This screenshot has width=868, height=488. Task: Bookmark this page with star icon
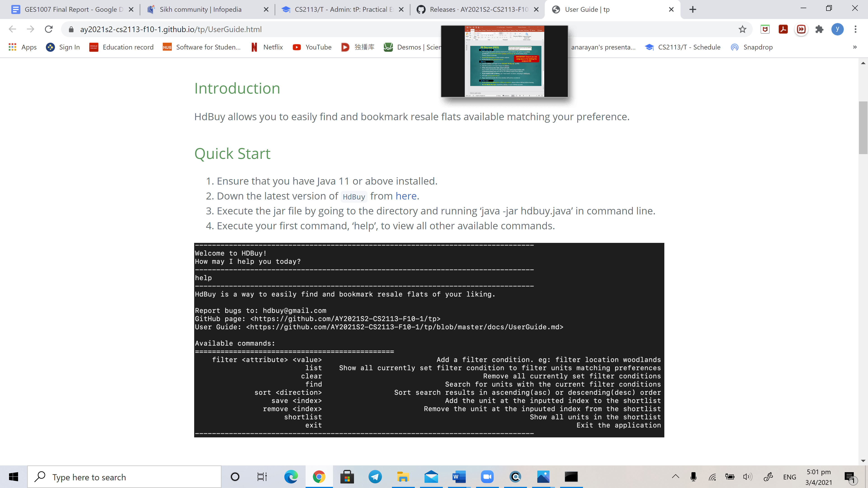click(x=742, y=29)
